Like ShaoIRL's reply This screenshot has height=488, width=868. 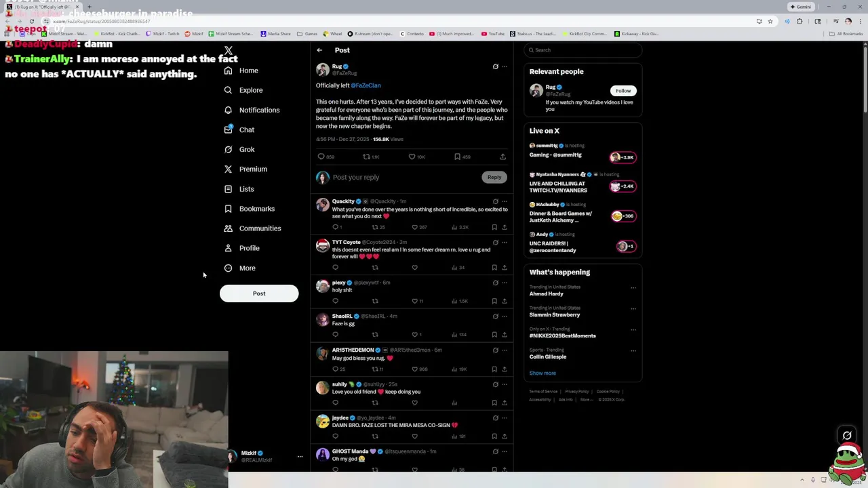point(415,335)
